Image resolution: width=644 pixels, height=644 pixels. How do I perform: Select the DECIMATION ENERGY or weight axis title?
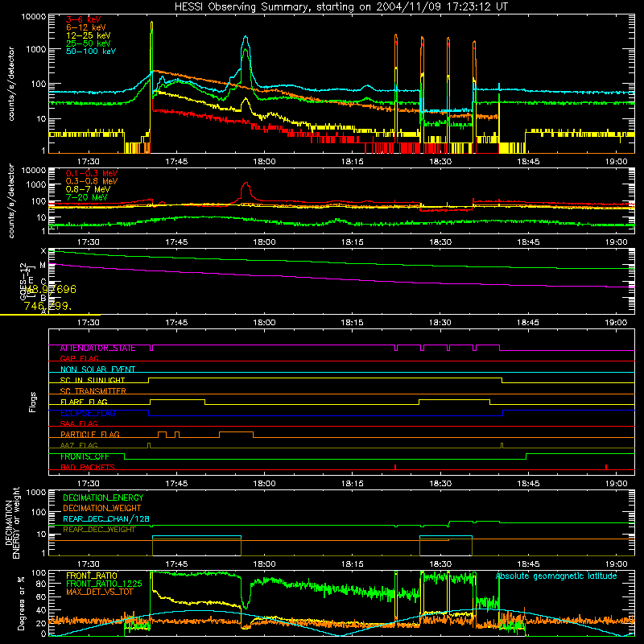(x=12, y=522)
